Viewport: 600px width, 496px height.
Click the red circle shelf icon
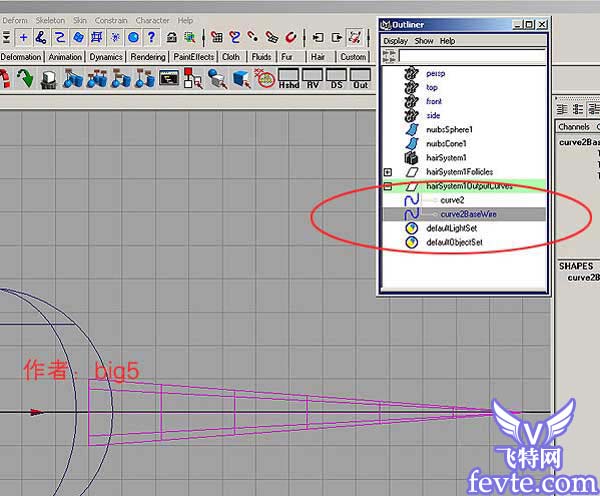pos(265,78)
